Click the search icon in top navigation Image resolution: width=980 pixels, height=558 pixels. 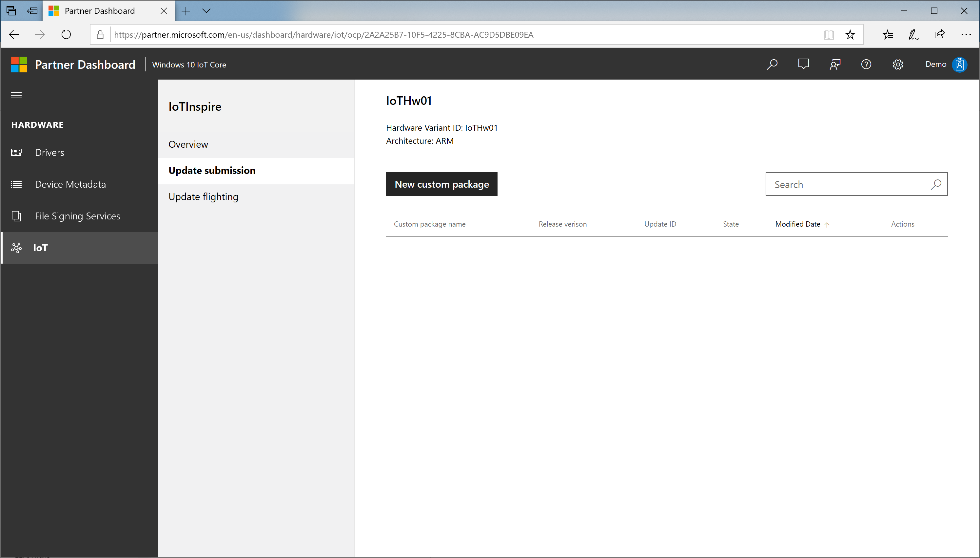[773, 64]
